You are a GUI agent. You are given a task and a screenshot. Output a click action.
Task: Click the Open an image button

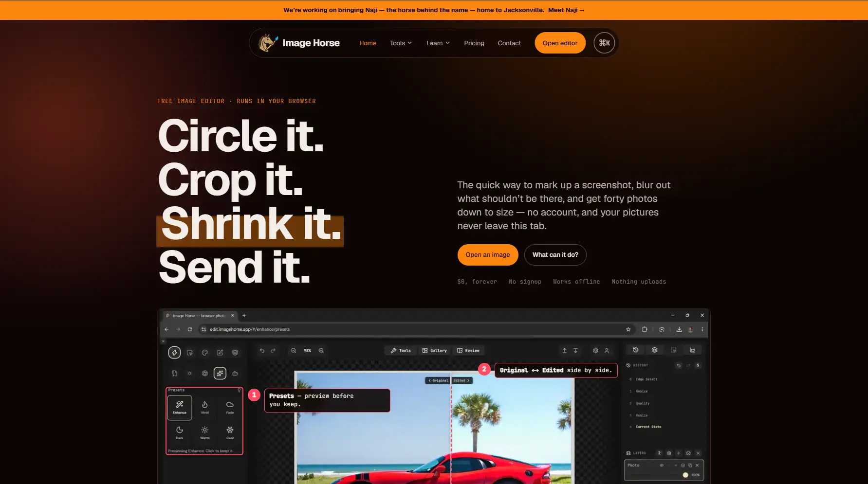[x=487, y=255]
